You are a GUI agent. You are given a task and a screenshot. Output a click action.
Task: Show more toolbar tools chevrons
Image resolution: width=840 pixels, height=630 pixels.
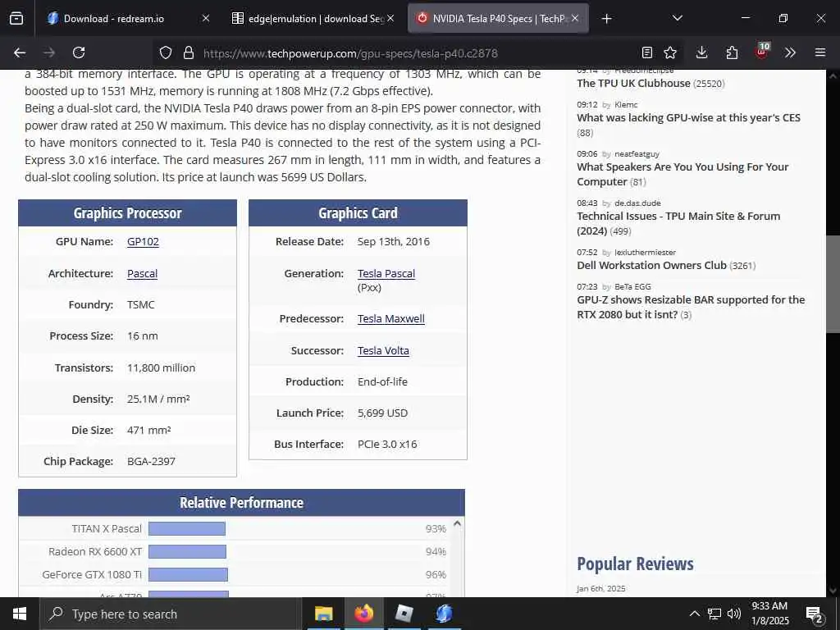(x=790, y=52)
